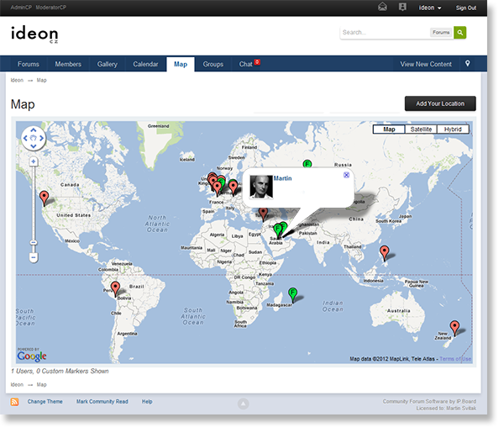
Task: Open the map Terms of Use link
Action: point(455,359)
